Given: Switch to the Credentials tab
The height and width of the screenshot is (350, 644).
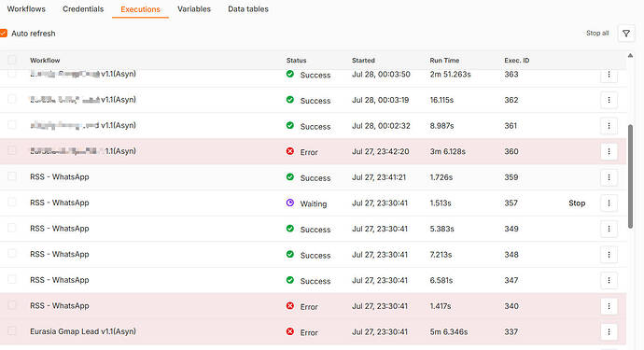Looking at the screenshot, I should [x=83, y=9].
